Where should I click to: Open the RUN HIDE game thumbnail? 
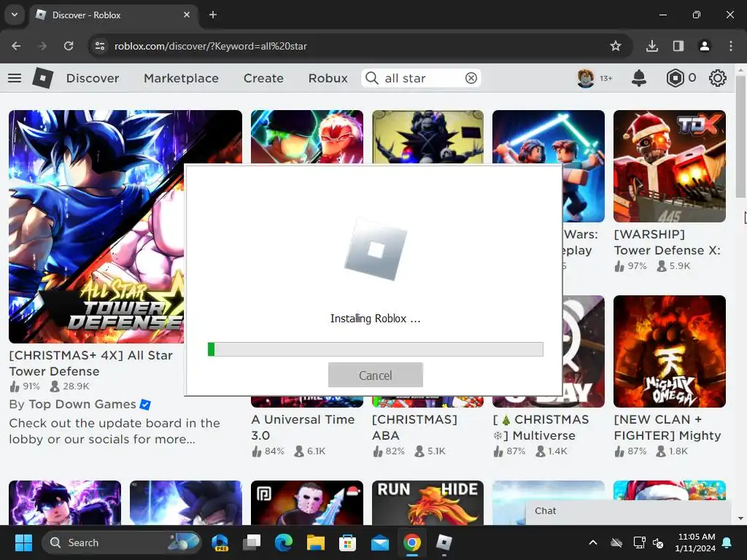427,503
